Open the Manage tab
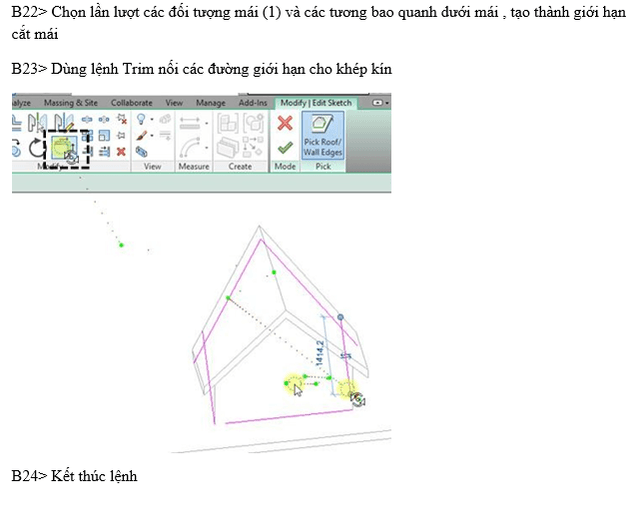Image resolution: width=640 pixels, height=511 pixels. (x=211, y=103)
